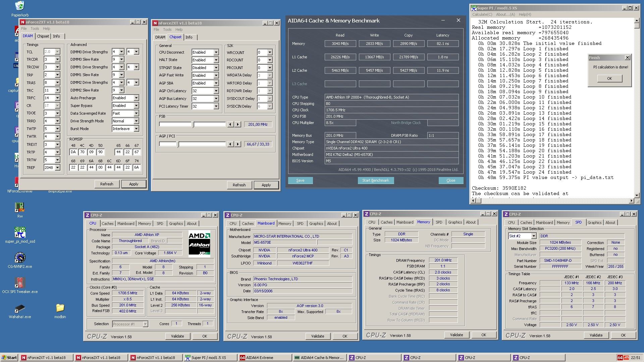Image resolution: width=644 pixels, height=362 pixels.
Task: Click the FSB frequency slider thumb
Action: pyautogui.click(x=193, y=124)
